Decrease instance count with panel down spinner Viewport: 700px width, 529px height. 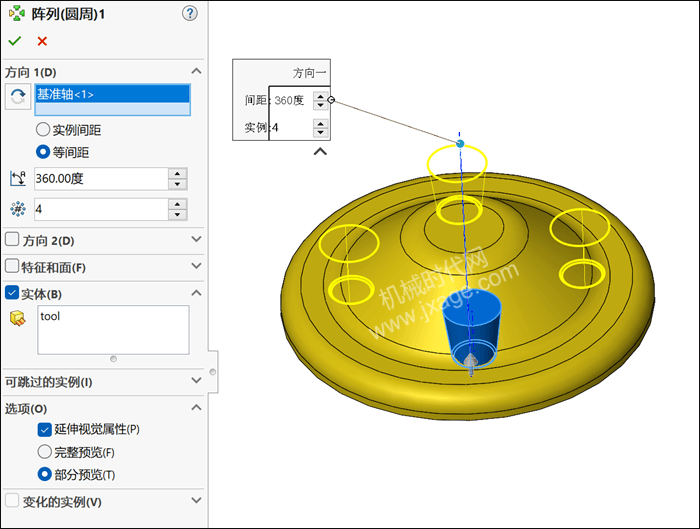[x=178, y=215]
